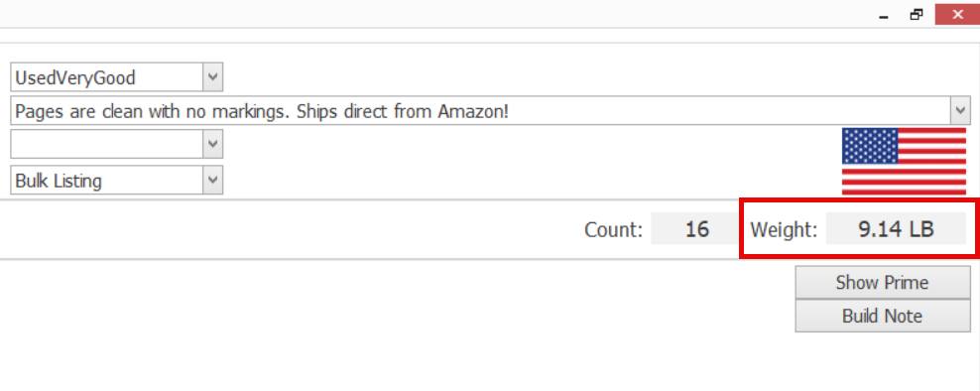Expand the Bulk Listing dropdown arrow
The width and height of the screenshot is (980, 391).
point(212,181)
